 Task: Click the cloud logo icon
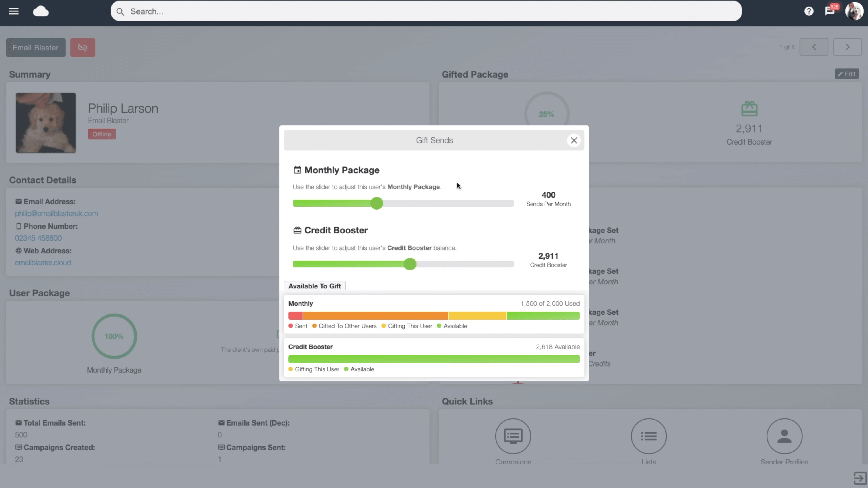(x=41, y=11)
